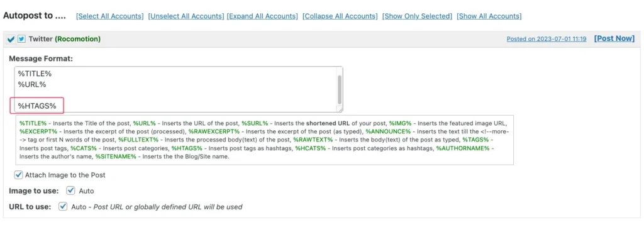Click the %HTAGS% line in message format
This screenshot has width=644, height=227.
[37, 106]
